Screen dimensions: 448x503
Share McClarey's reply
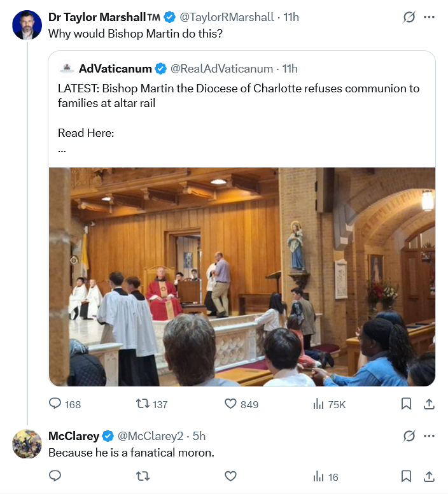[429, 476]
